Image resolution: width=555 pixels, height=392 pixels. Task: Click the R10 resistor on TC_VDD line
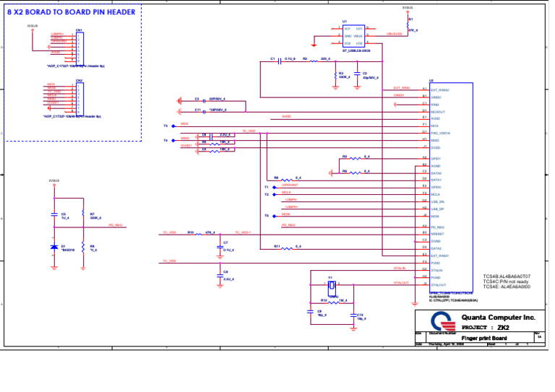(199, 235)
